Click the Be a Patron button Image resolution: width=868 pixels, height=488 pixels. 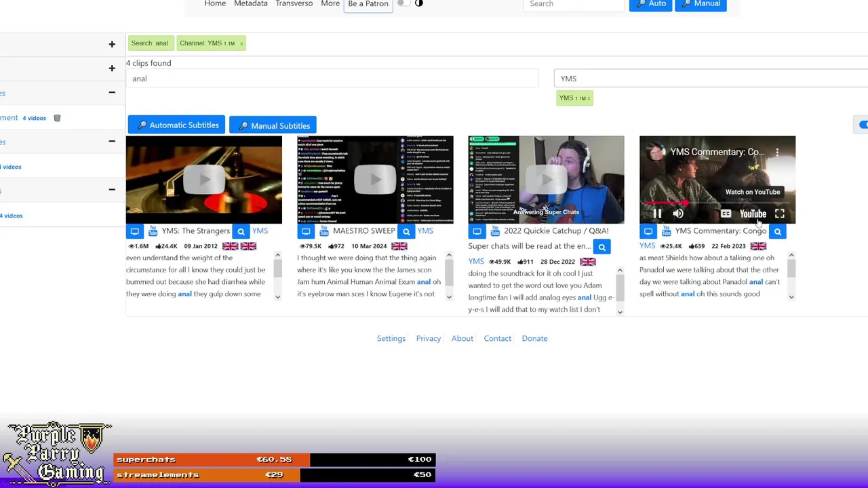click(368, 4)
